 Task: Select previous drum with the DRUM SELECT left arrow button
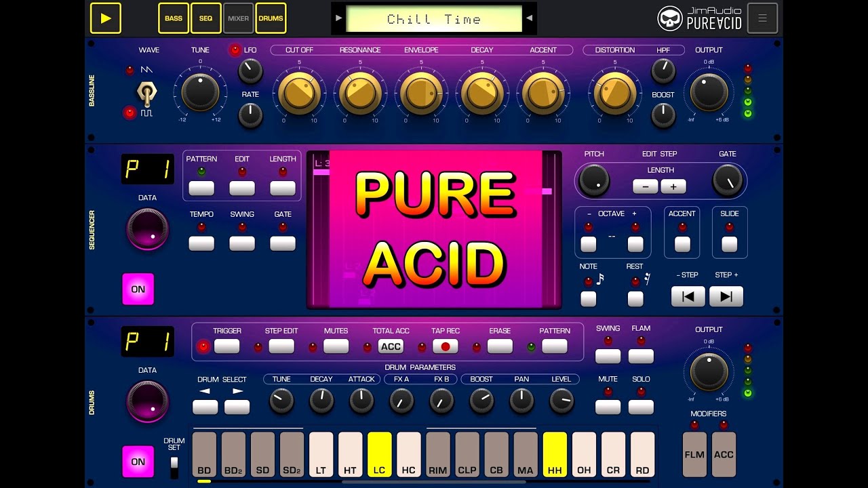click(205, 407)
